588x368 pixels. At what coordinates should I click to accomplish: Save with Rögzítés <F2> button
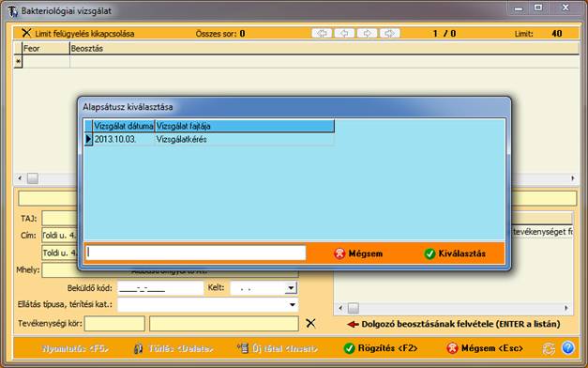380,348
